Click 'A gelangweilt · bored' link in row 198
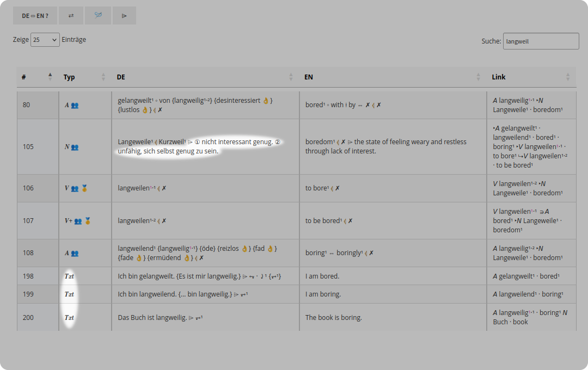This screenshot has width=588, height=370. [526, 276]
